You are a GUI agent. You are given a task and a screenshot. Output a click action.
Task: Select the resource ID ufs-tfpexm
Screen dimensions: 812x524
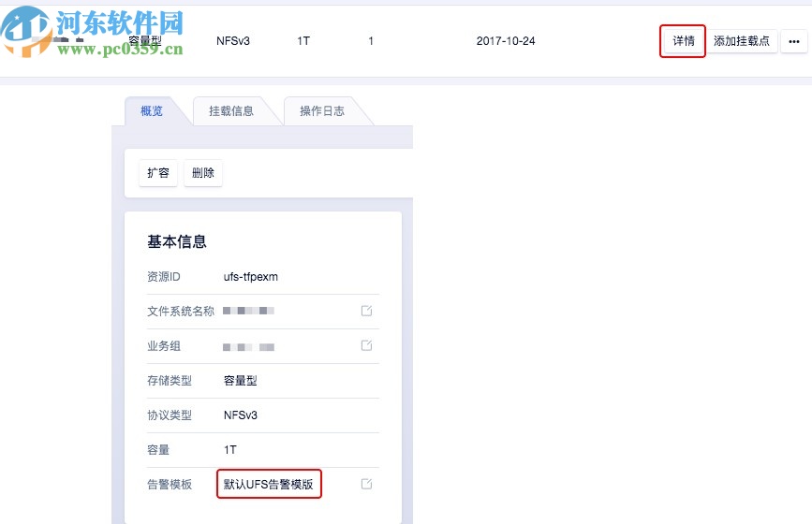251,277
